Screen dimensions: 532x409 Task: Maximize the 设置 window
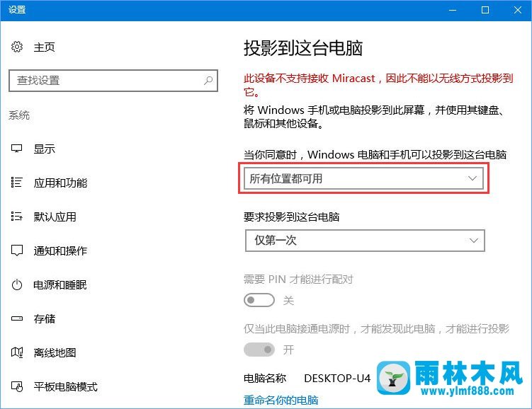coord(485,10)
